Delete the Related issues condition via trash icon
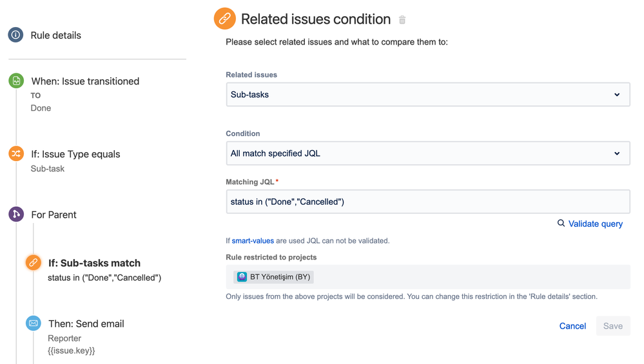The height and width of the screenshot is (364, 644). tap(402, 20)
